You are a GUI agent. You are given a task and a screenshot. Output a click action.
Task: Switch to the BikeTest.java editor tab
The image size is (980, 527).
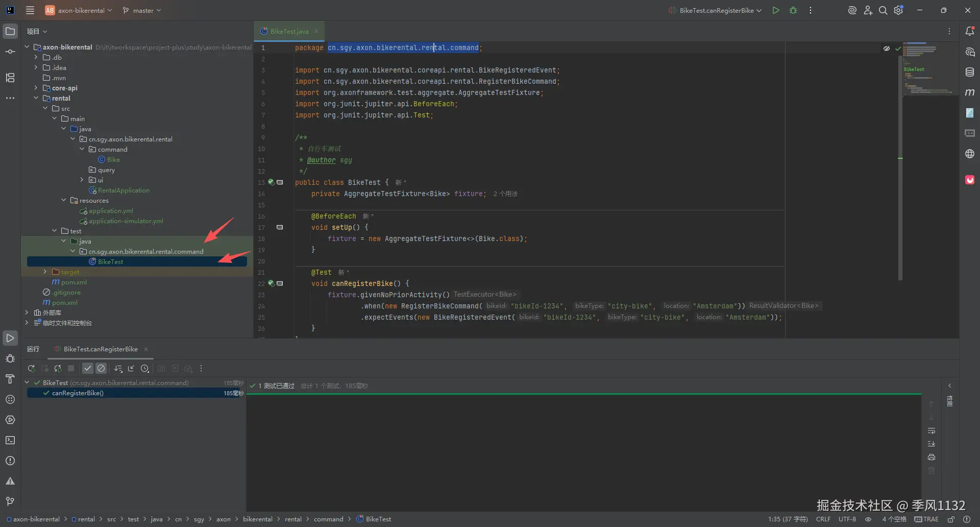pyautogui.click(x=289, y=31)
